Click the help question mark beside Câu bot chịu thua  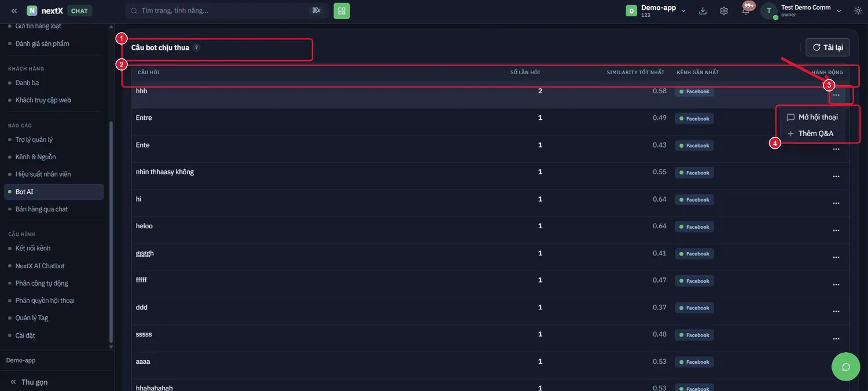point(196,47)
